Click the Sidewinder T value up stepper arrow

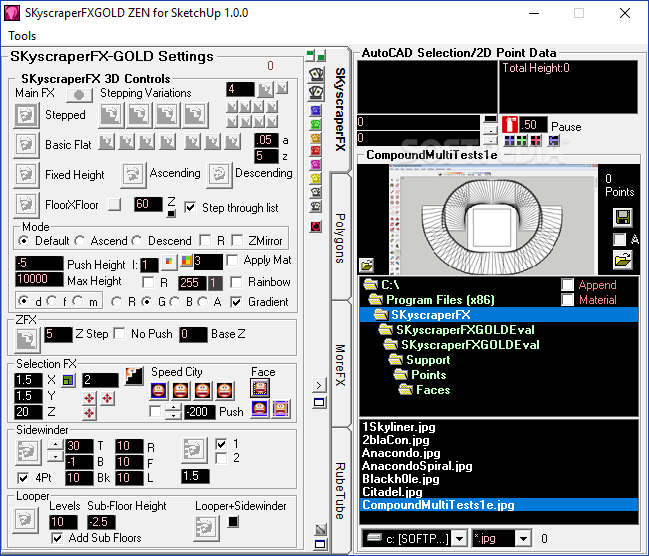55,445
